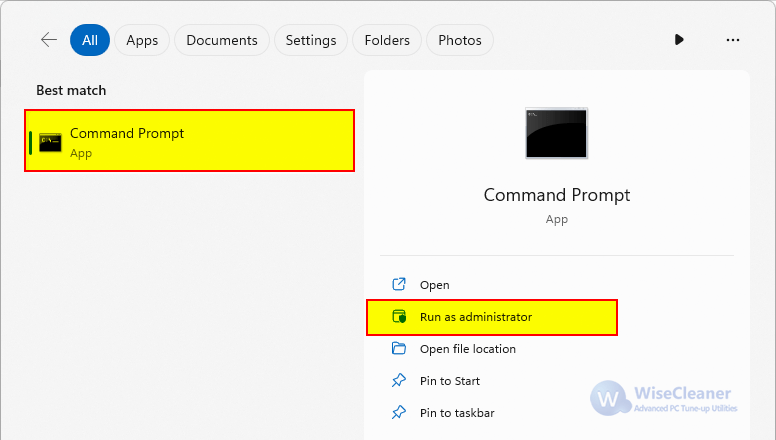
Task: Choose Open file location
Action: pos(557,349)
